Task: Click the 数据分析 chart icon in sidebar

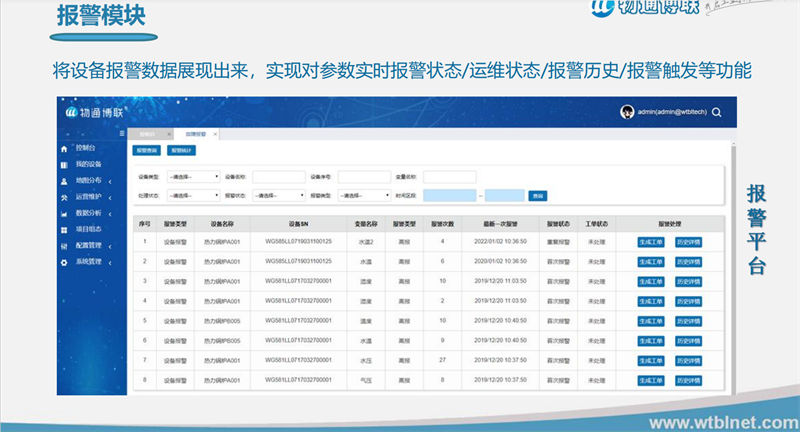Action: pos(64,213)
